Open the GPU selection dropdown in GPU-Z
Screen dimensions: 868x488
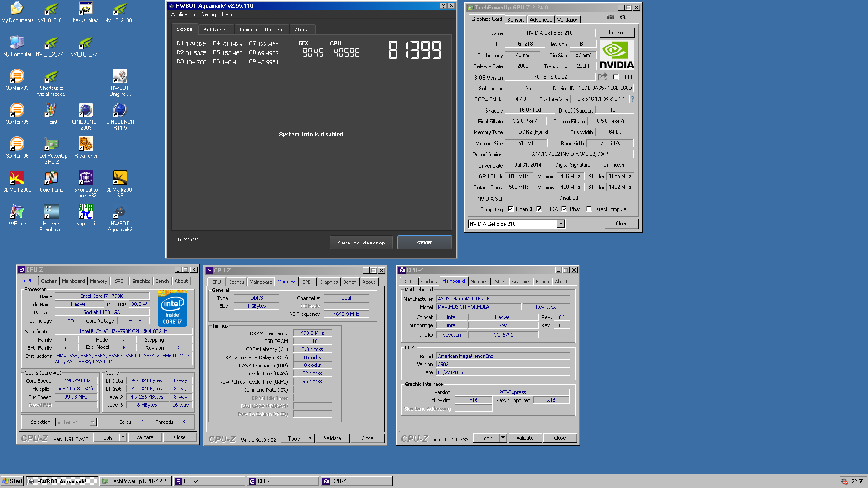pyautogui.click(x=561, y=224)
